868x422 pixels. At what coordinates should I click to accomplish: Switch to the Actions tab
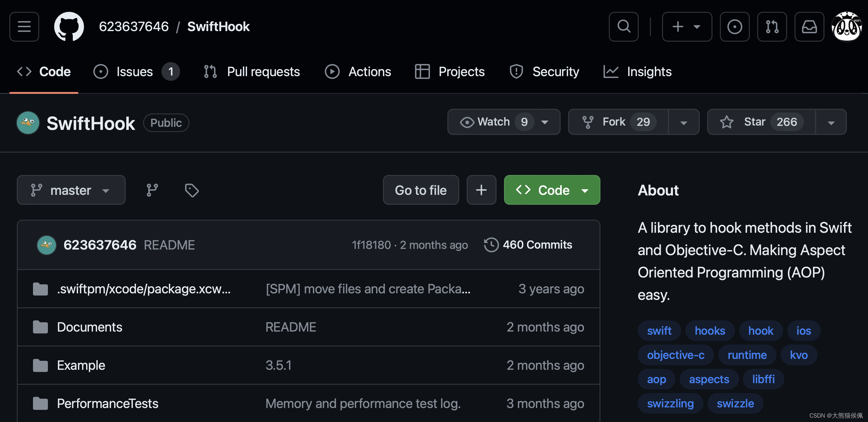pos(358,72)
